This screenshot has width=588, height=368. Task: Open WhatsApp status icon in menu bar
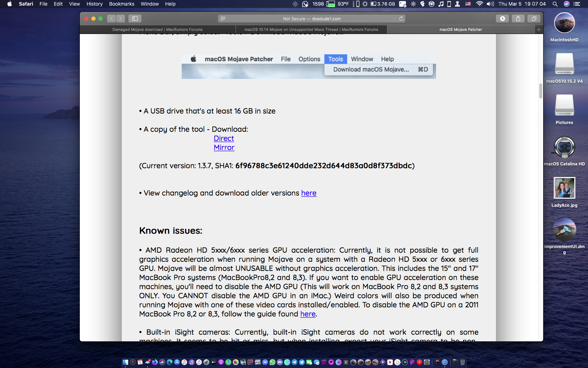coord(305,4)
